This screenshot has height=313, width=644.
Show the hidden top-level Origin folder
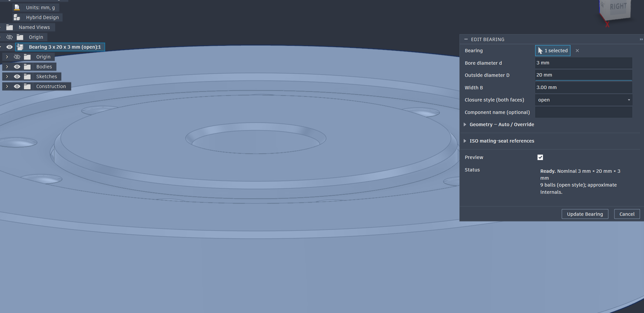coord(10,37)
